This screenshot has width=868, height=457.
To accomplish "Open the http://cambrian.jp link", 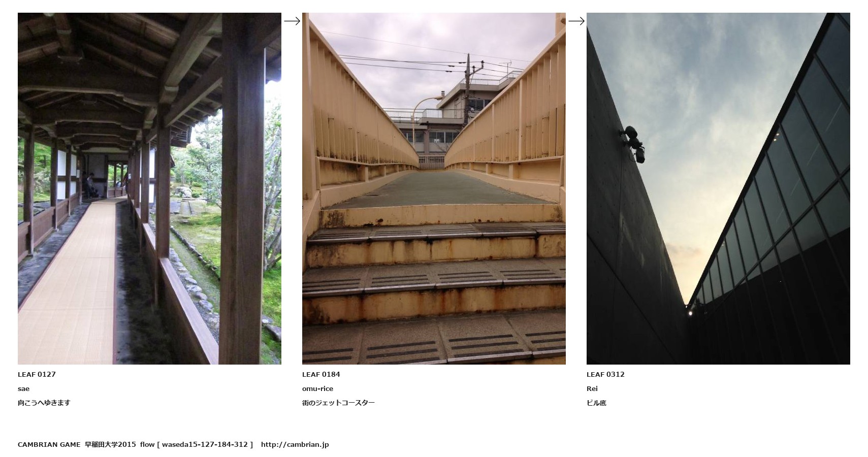I will pos(295,444).
